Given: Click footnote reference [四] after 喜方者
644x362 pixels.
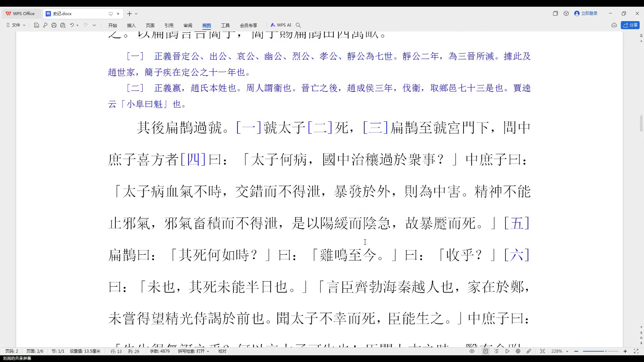Looking at the screenshot, I should coord(193,159).
